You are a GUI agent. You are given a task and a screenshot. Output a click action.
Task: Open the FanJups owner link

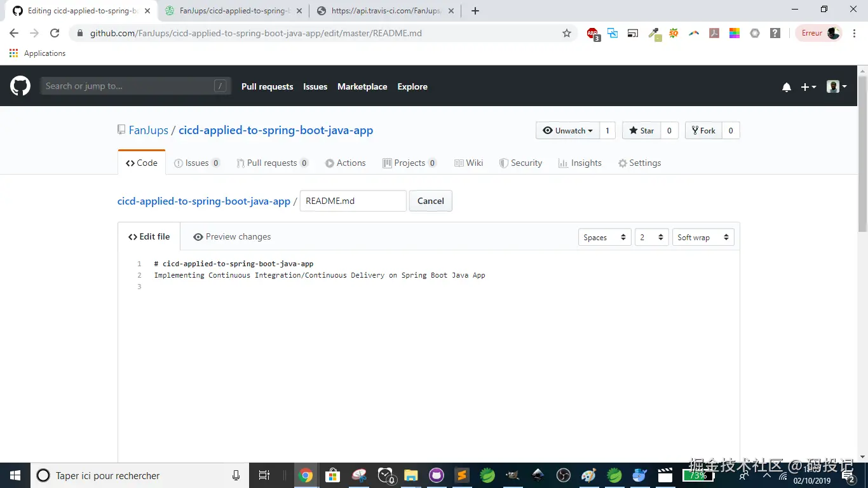(x=149, y=130)
